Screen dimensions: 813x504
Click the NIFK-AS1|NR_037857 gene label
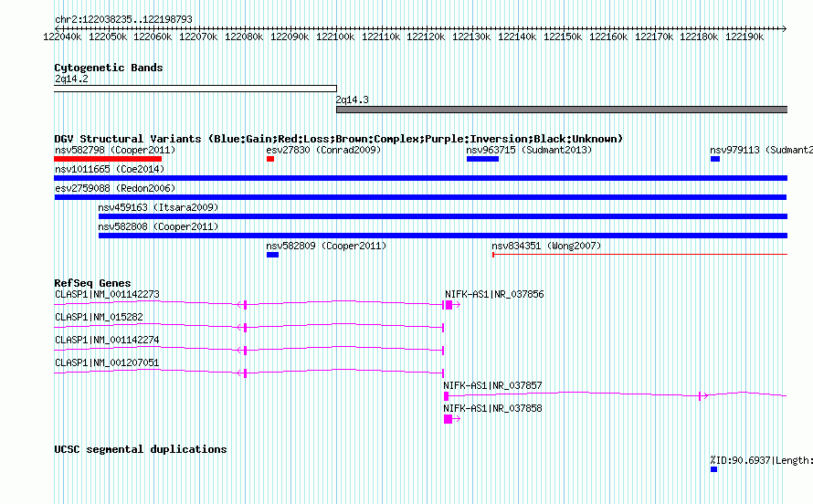coord(492,385)
